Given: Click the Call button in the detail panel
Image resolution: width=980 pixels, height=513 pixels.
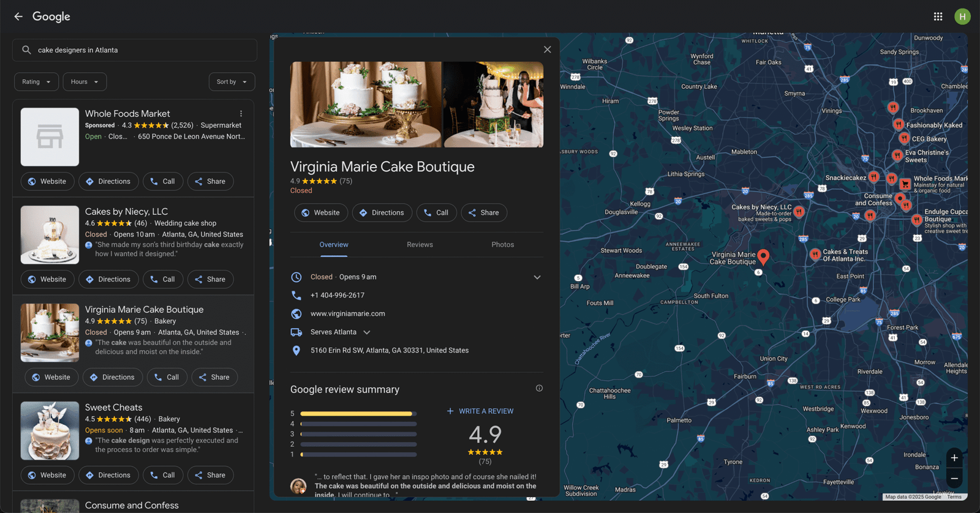Looking at the screenshot, I should (436, 212).
